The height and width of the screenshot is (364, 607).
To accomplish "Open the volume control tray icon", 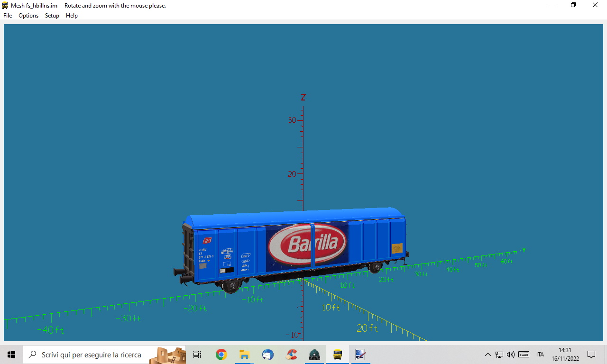I will coord(511,355).
